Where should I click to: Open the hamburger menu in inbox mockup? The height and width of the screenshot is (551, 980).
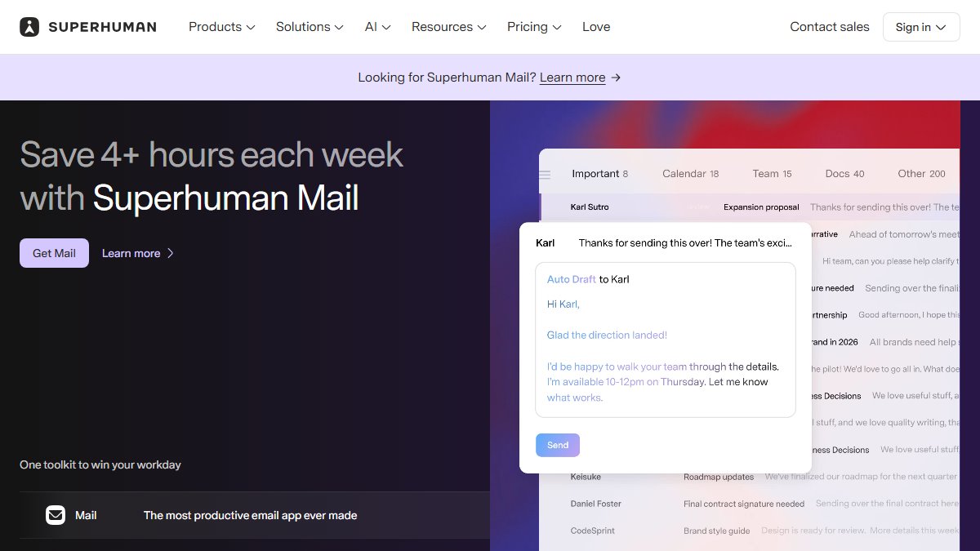coord(545,174)
